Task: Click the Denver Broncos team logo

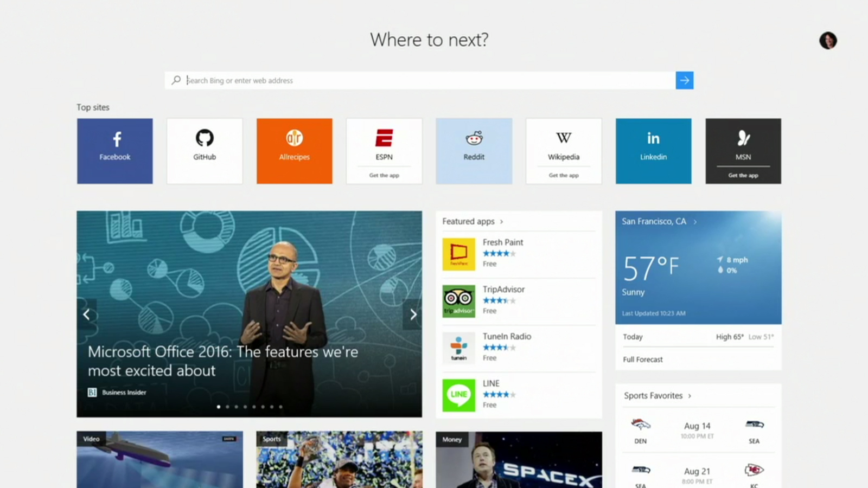Action: 641,425
